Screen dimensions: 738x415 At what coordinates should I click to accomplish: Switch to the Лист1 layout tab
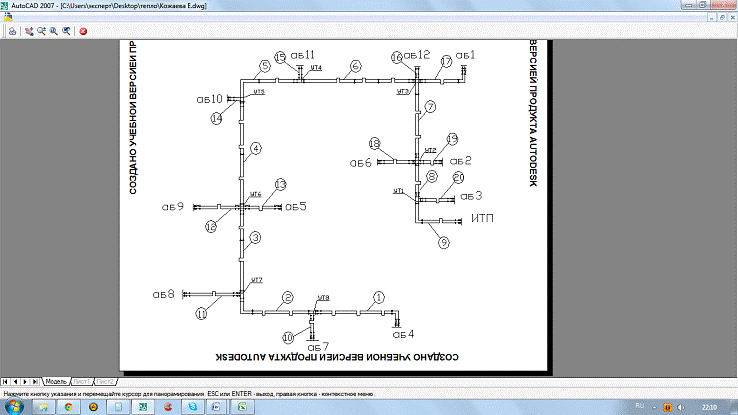point(81,382)
